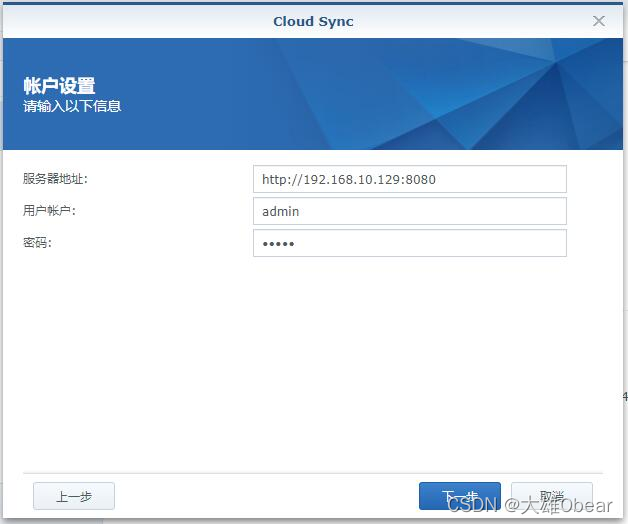The width and height of the screenshot is (628, 524).
Task: Click the server address input field
Action: pyautogui.click(x=410, y=179)
